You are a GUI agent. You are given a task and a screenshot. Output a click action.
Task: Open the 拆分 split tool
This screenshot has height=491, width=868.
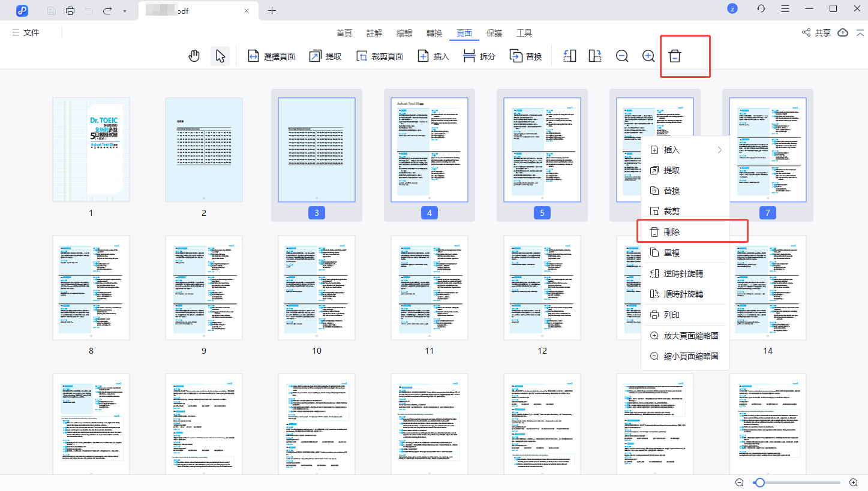tap(479, 55)
